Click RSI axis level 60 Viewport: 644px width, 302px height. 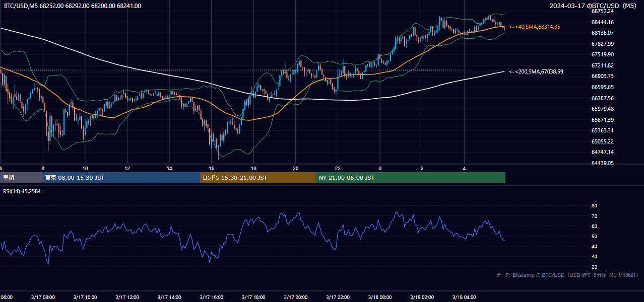[594, 226]
